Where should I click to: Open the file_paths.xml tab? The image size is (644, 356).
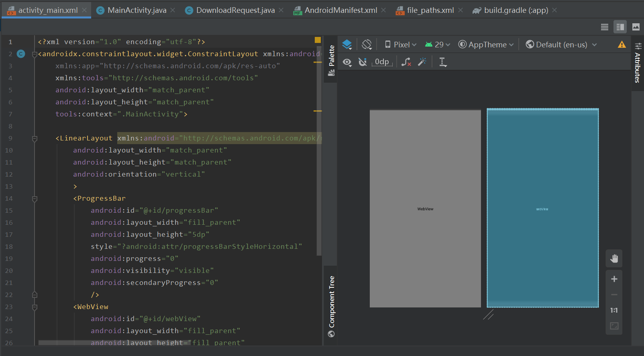tap(430, 10)
